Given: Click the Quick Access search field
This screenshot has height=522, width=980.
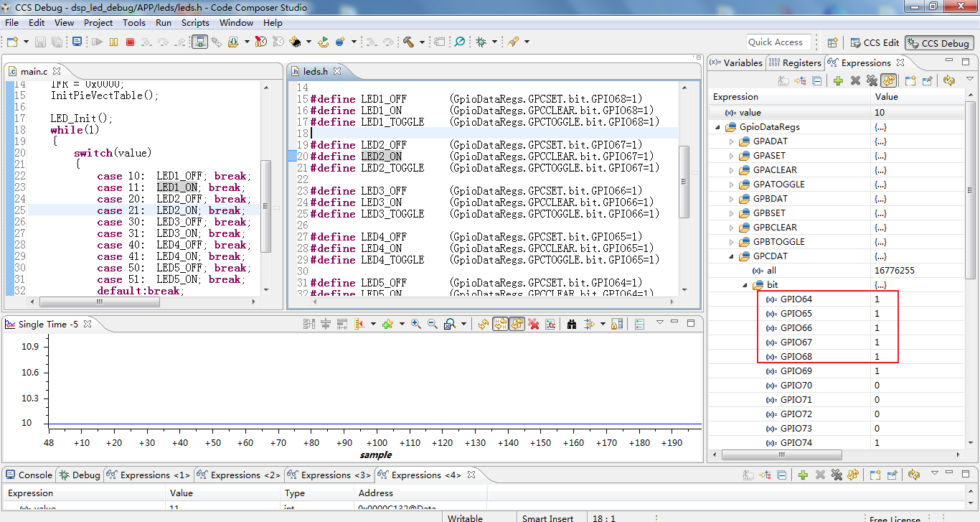Looking at the screenshot, I should click(x=778, y=42).
